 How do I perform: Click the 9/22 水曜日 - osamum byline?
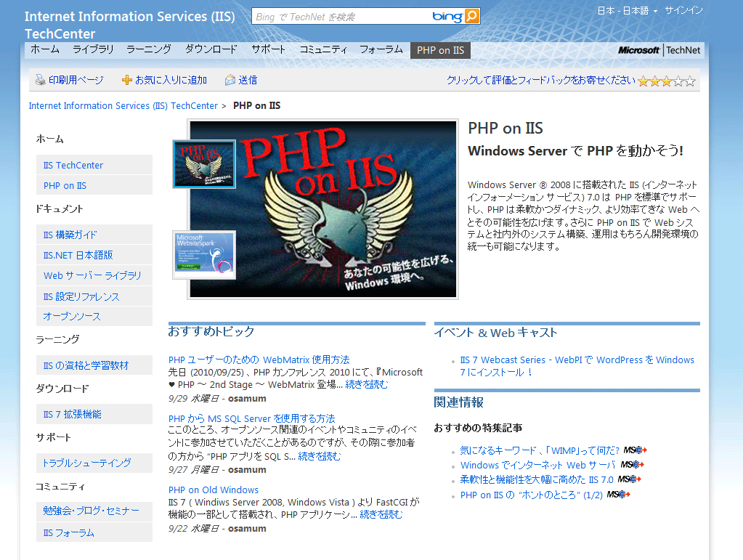tap(217, 528)
